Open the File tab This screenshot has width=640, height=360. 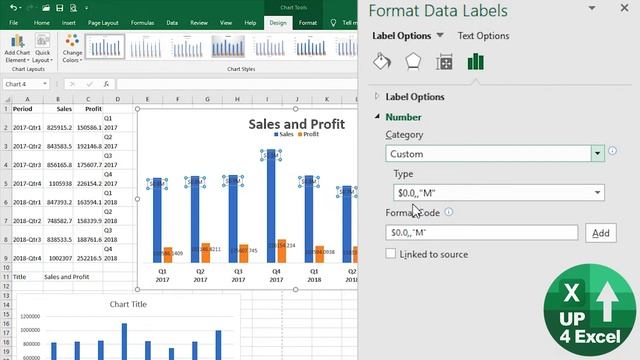13,23
